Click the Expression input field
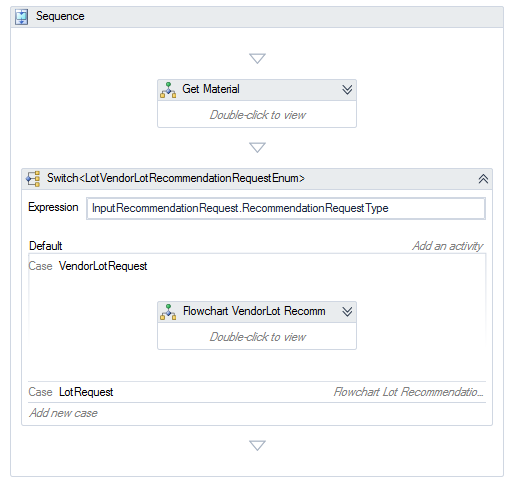Image resolution: width=511 pixels, height=489 pixels. click(286, 208)
